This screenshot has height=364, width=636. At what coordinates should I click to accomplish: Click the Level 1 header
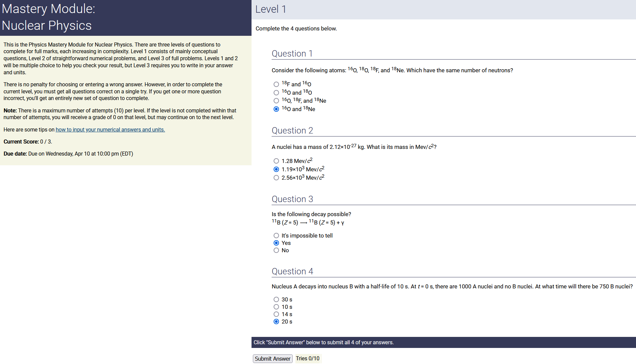(x=271, y=9)
